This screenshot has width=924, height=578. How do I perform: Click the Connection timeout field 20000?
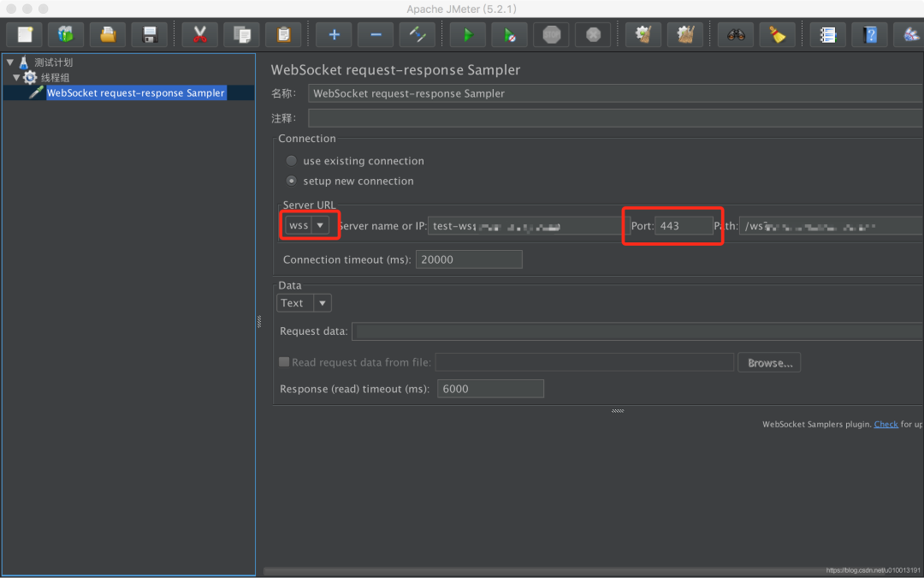click(469, 259)
